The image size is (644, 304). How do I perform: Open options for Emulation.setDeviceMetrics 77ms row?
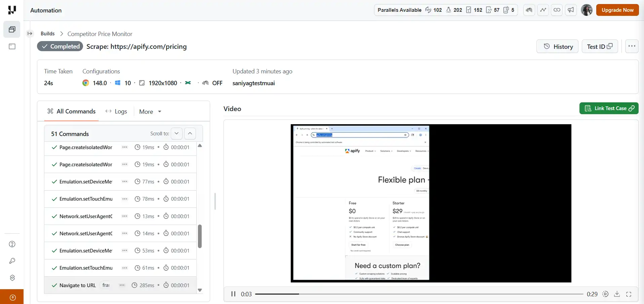click(x=125, y=181)
